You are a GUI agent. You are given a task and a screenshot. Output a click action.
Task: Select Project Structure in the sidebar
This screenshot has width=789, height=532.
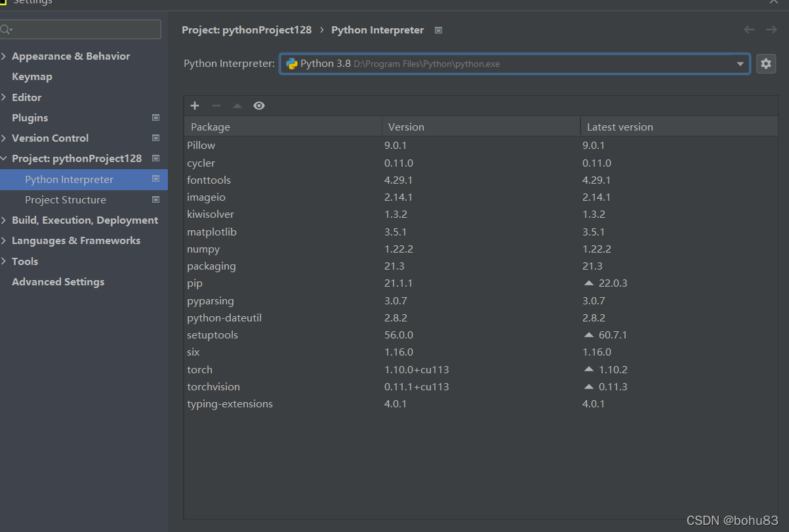coord(66,200)
